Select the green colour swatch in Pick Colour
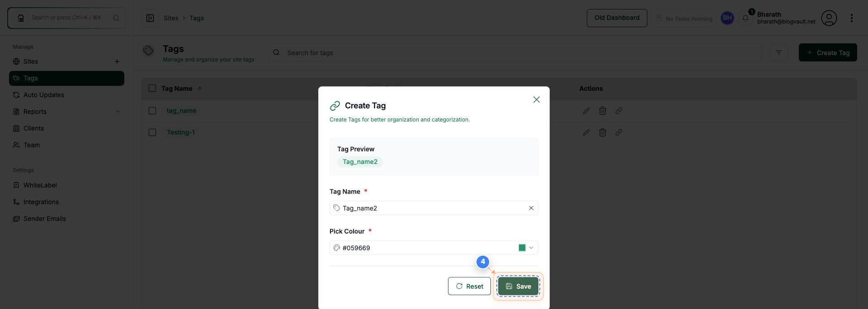This screenshot has width=868, height=309. (x=523, y=248)
